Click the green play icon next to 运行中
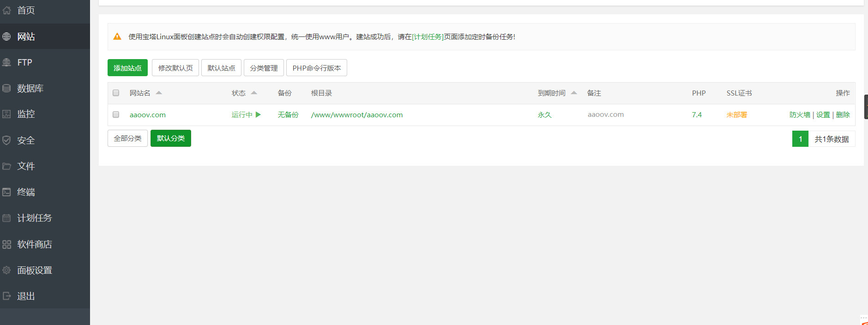 [x=258, y=114]
